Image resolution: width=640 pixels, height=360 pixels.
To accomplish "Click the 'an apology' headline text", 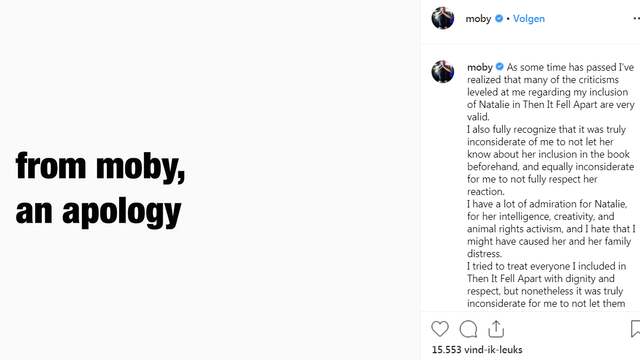I will [x=98, y=212].
